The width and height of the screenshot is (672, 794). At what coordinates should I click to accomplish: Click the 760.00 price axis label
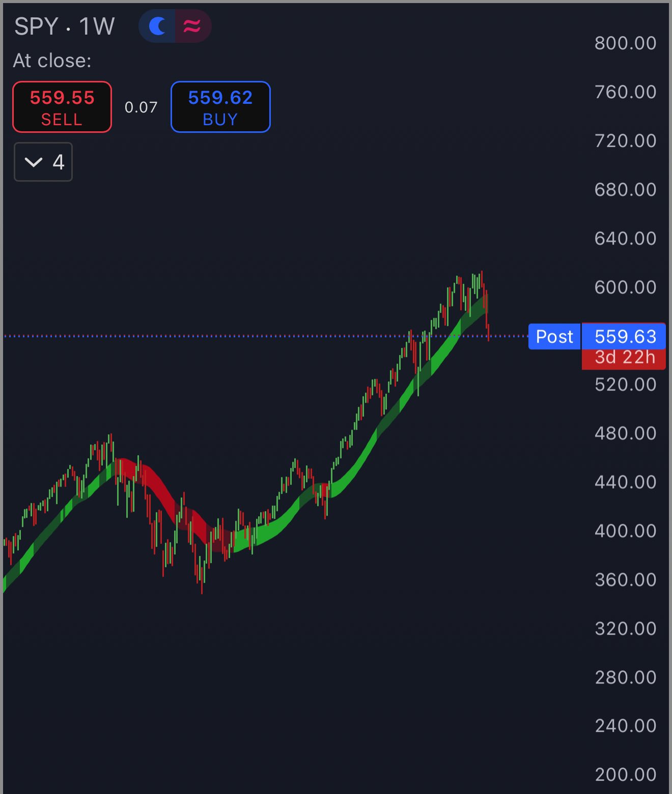pyautogui.click(x=626, y=92)
